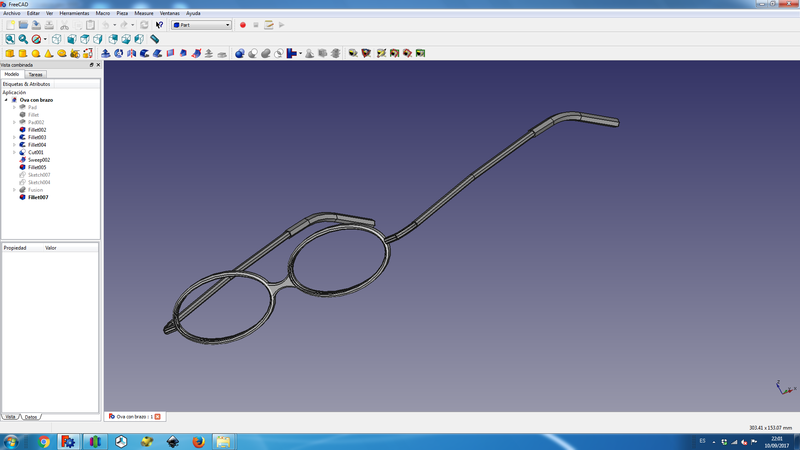The image size is (800, 450).
Task: Float the Vista combinada panel
Action: 92,65
